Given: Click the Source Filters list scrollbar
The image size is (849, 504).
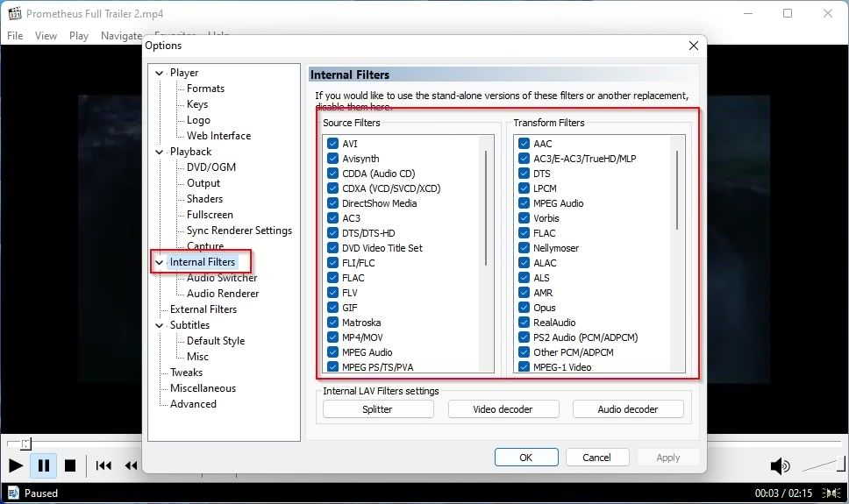Looking at the screenshot, I should click(x=486, y=208).
